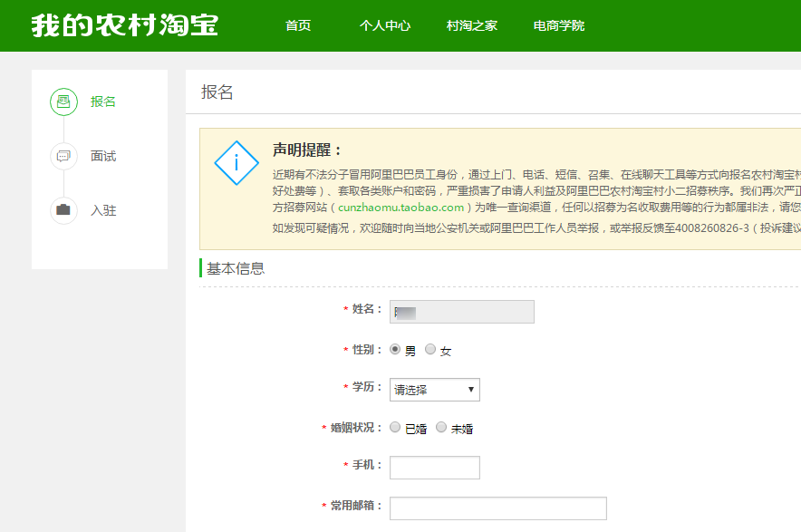801x532 pixels.
Task: Select the 入驻 step label in sidebar
Action: pyautogui.click(x=103, y=210)
